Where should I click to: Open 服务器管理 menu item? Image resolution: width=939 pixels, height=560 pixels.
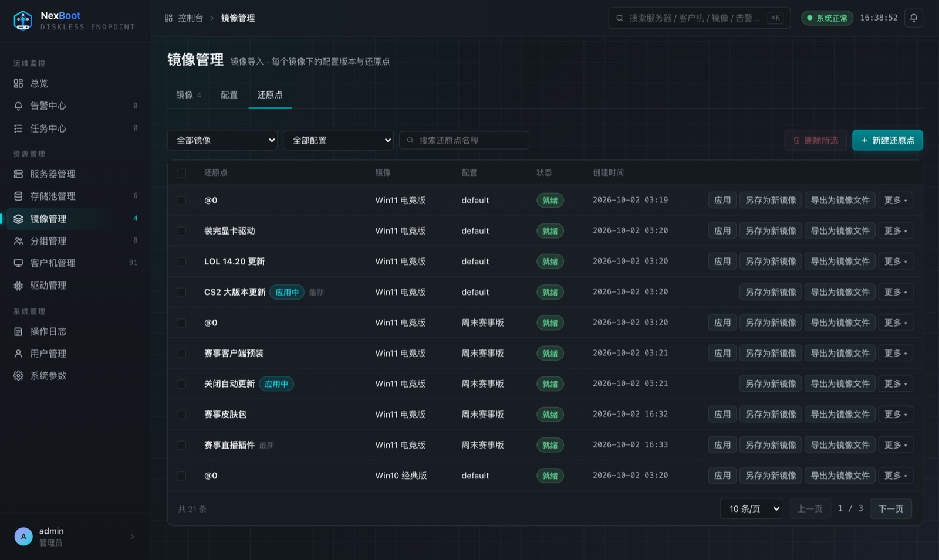[75, 174]
